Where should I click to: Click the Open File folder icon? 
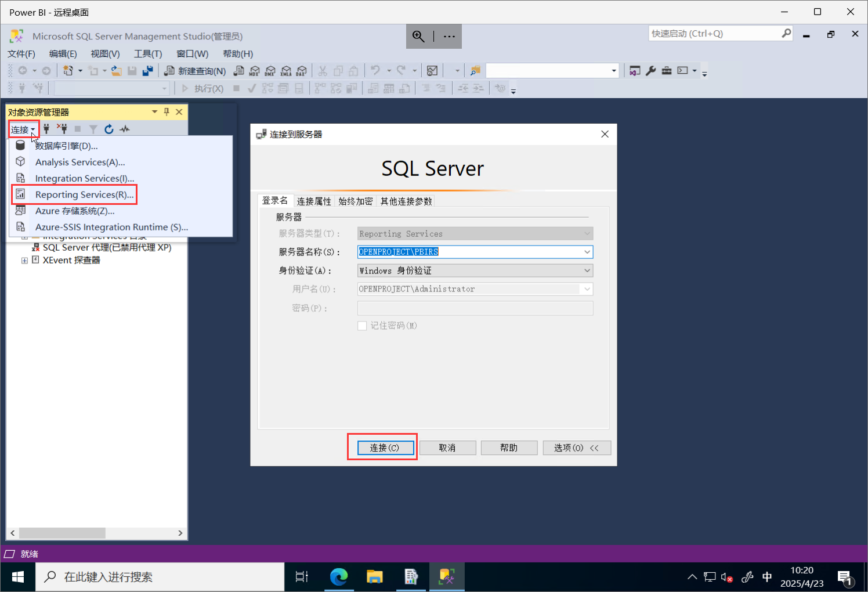click(x=116, y=71)
